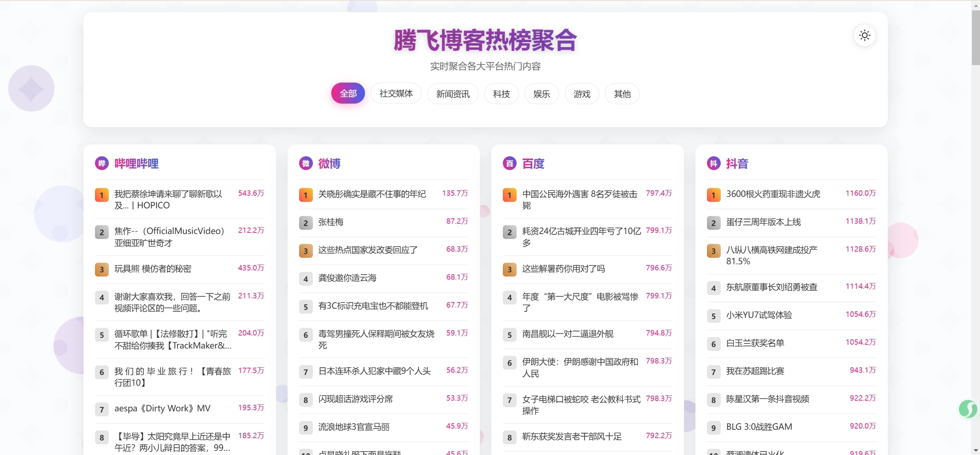Click the 腾飞博客热榜聚合 page title
The image size is (980, 455).
click(485, 40)
